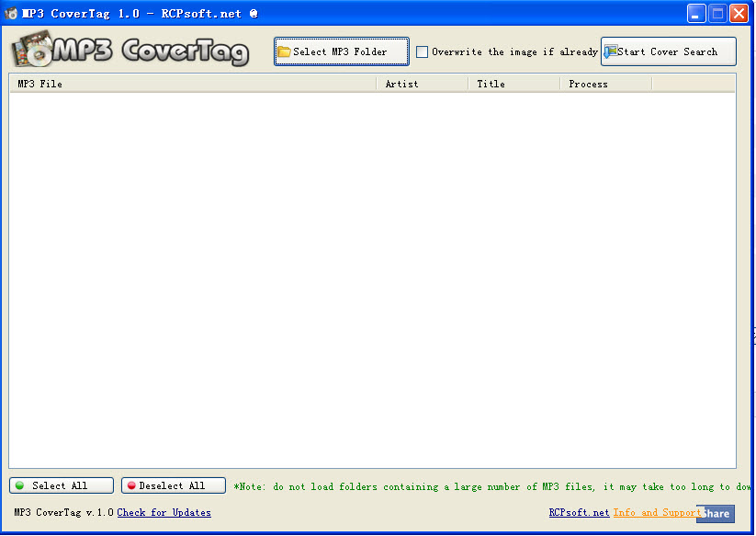
Task: Click the Select MP3 Folder button
Action: point(342,51)
